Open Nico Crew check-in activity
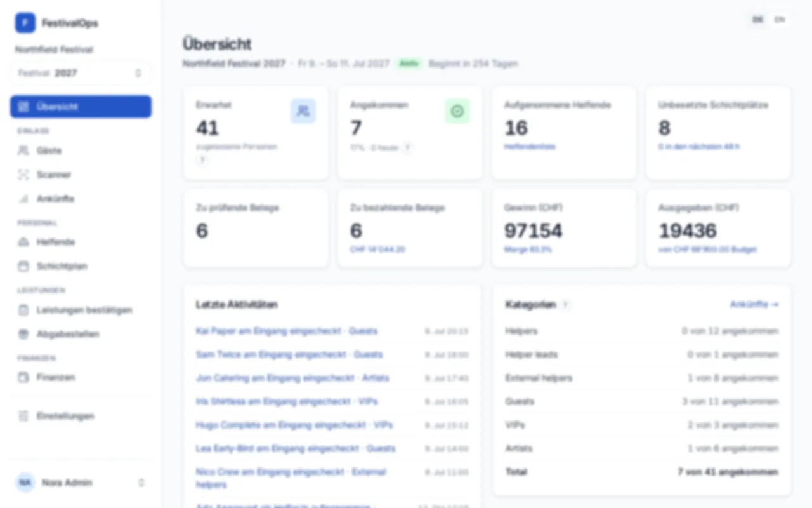The height and width of the screenshot is (508, 812). pyautogui.click(x=291, y=478)
